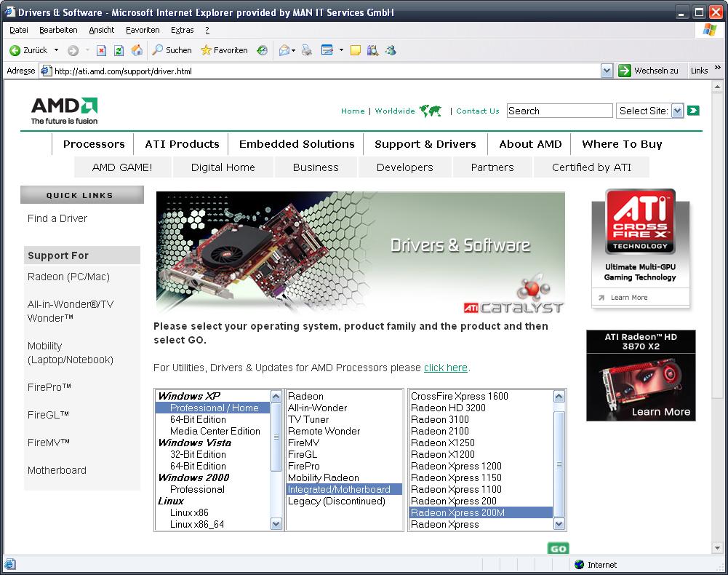The image size is (728, 575).
Task: Click the page icon in address bar
Action: click(46, 71)
